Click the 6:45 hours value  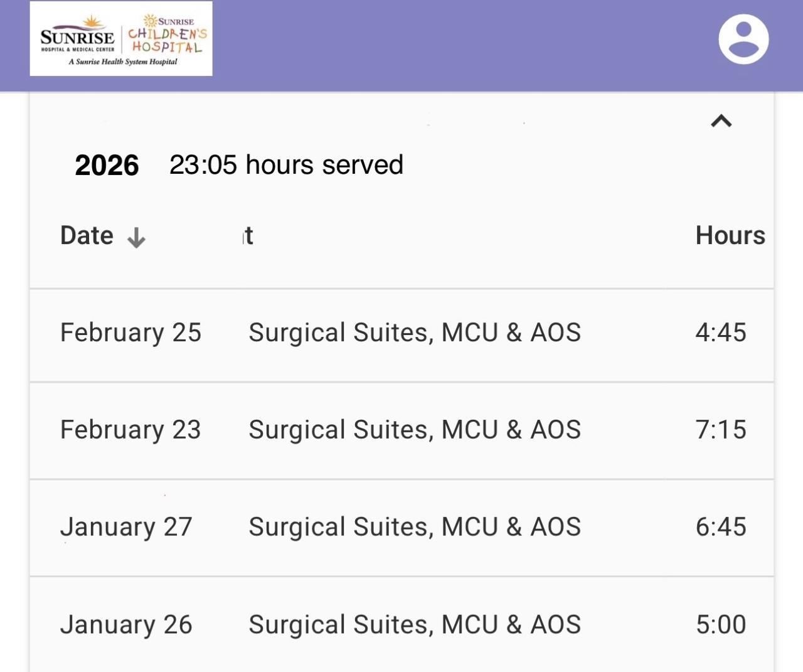(721, 527)
